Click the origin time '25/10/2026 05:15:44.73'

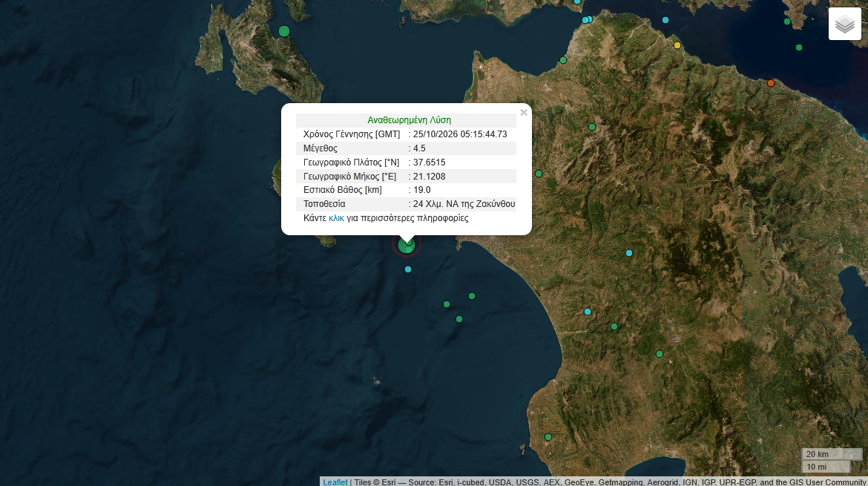(460, 134)
